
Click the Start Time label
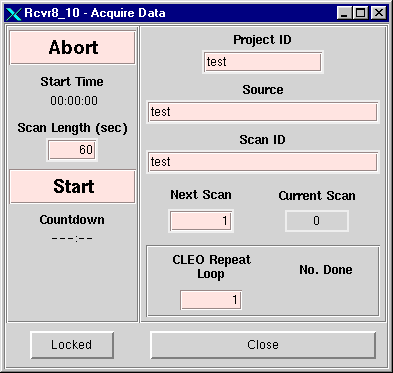tap(72, 82)
